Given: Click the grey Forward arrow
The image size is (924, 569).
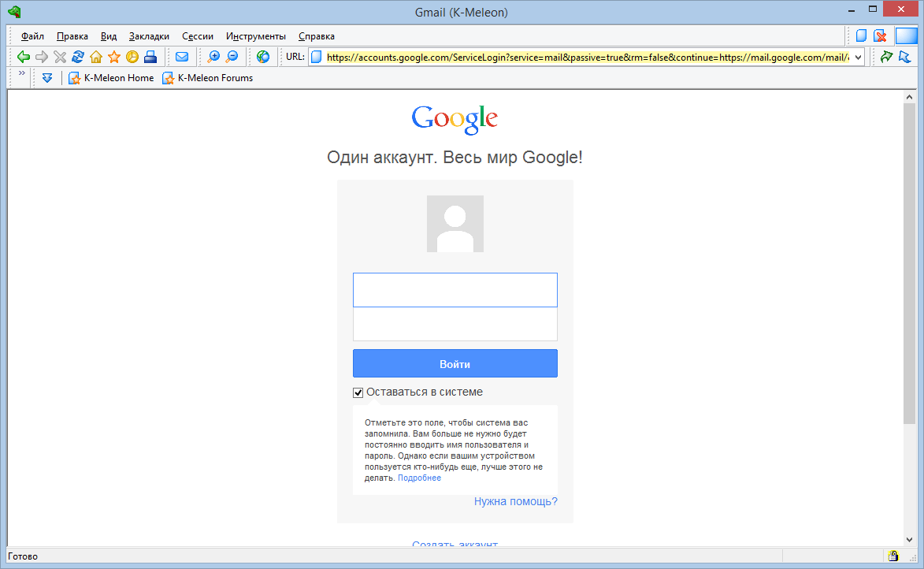Looking at the screenshot, I should click(x=41, y=57).
